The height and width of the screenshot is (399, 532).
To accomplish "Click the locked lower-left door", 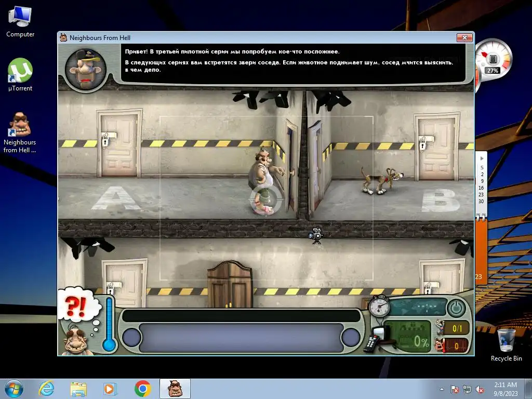I will 125,283.
